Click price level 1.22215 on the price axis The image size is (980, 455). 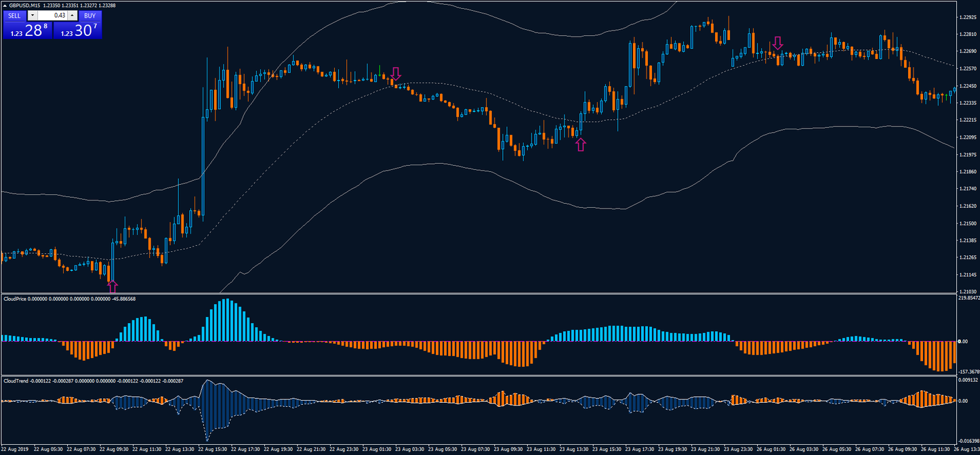(x=968, y=120)
